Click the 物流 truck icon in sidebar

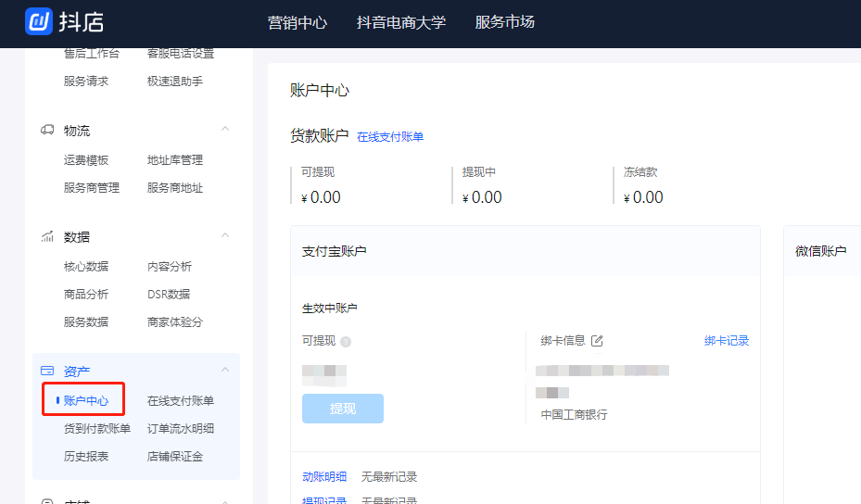coord(47,131)
